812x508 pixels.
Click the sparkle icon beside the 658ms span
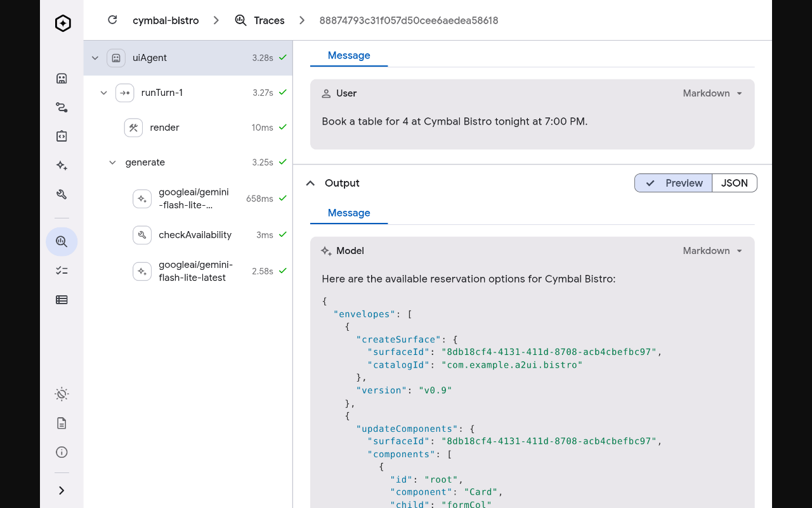(142, 199)
